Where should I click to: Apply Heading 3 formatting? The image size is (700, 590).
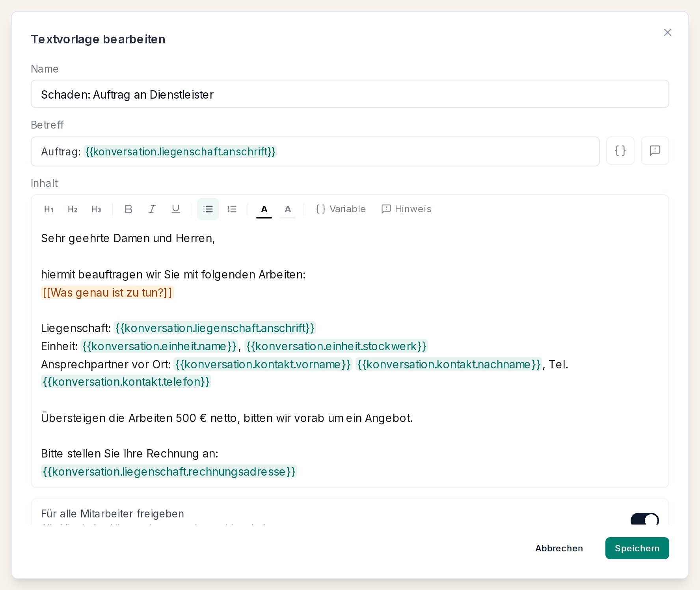(96, 209)
